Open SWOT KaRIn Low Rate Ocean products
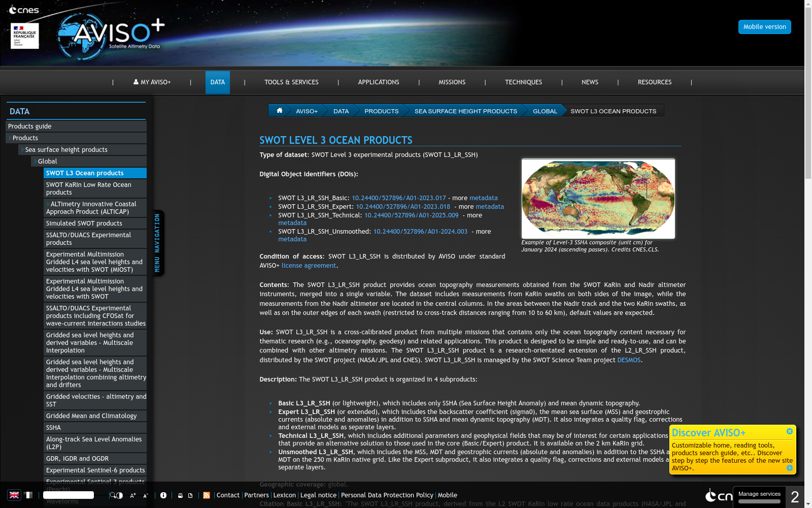The image size is (812, 508). coord(95,188)
